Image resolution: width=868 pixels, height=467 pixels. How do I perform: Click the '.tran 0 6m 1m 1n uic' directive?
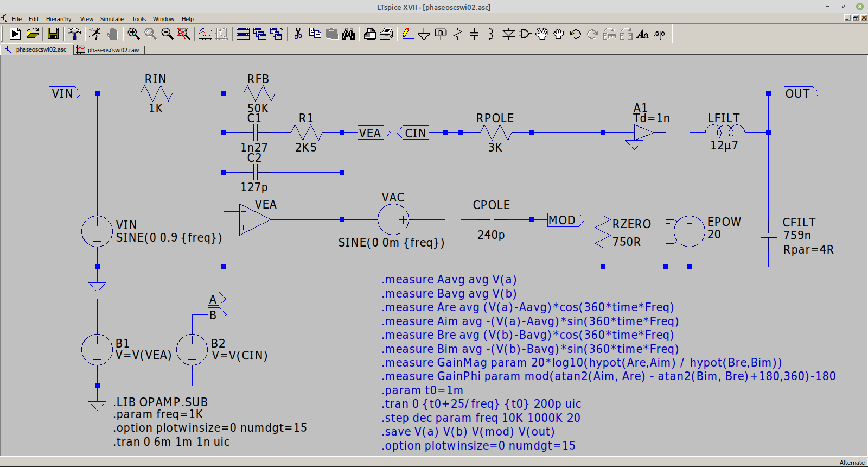coord(171,442)
